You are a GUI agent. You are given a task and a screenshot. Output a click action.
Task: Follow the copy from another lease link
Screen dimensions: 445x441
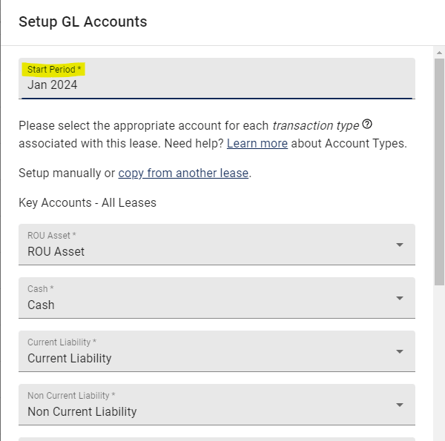pos(183,173)
